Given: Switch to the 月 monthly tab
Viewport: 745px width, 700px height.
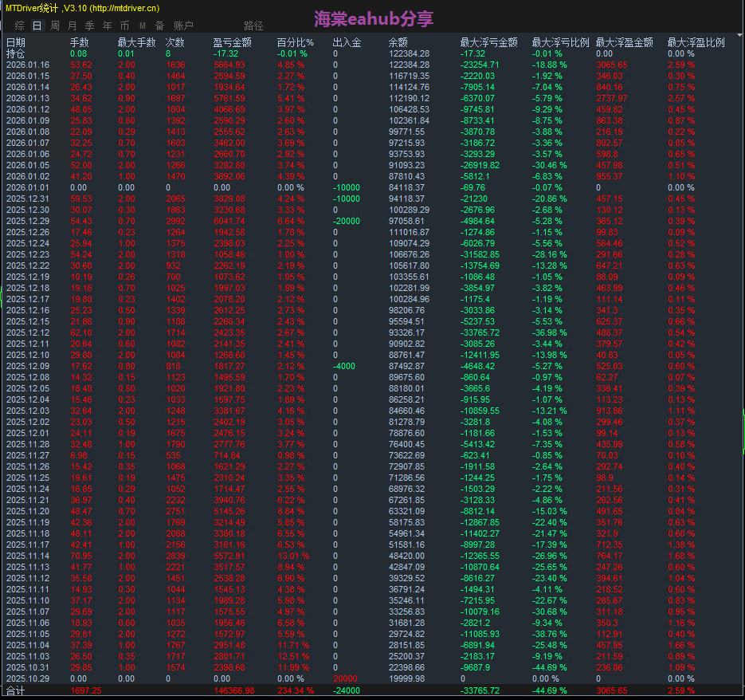Looking at the screenshot, I should click(x=73, y=26).
